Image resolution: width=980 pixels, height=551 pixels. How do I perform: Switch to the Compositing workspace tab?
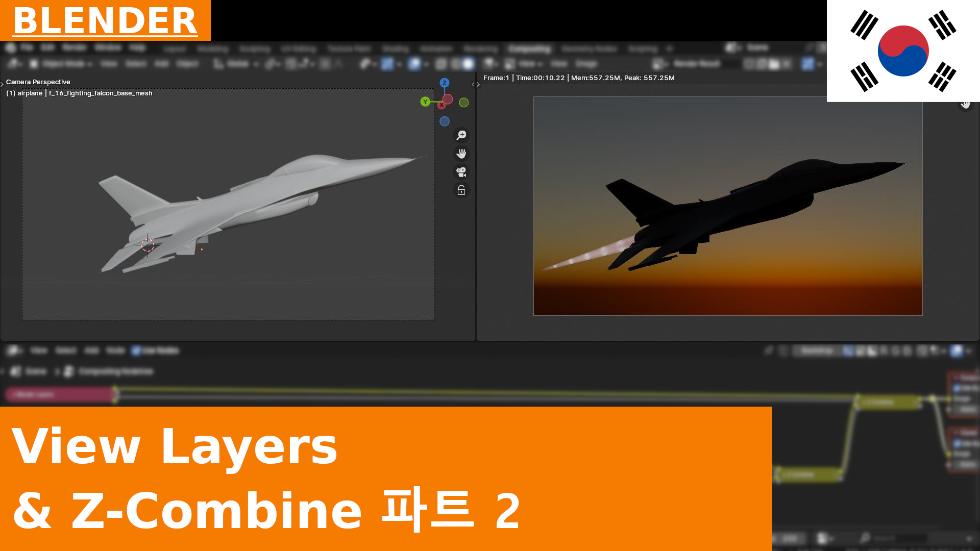530,49
